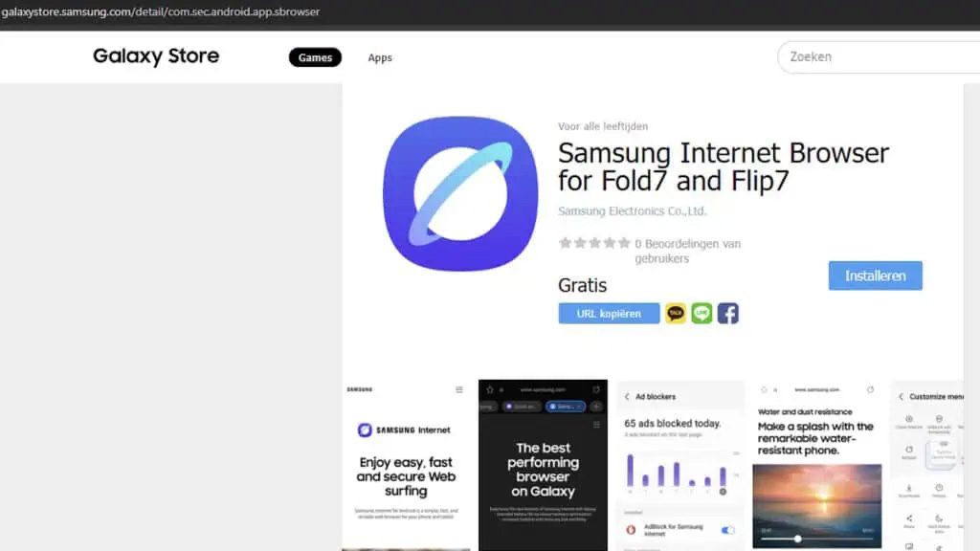
Task: Install the app with Installeren button
Action: [x=875, y=275]
